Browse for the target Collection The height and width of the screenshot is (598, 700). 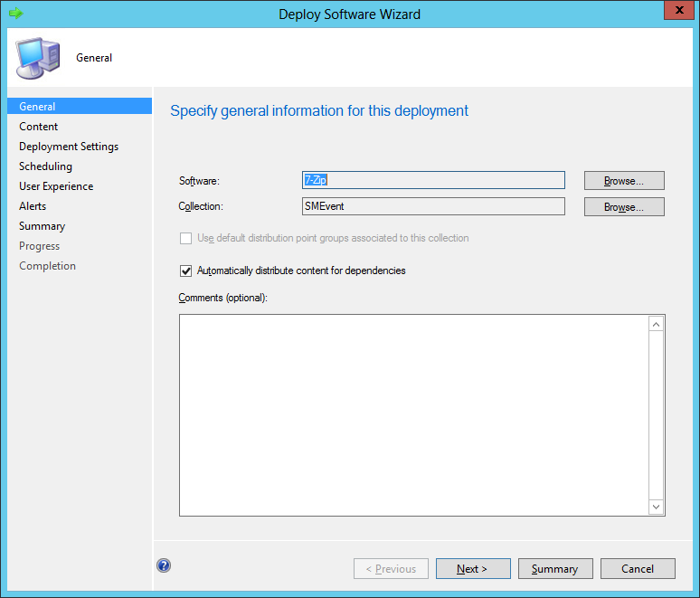click(623, 207)
